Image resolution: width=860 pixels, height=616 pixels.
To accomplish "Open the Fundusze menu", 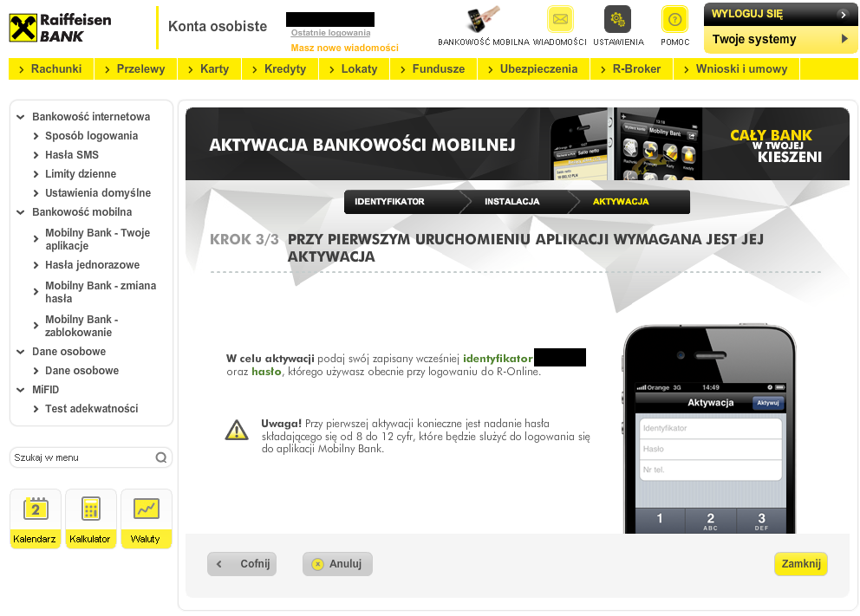I will click(433, 69).
